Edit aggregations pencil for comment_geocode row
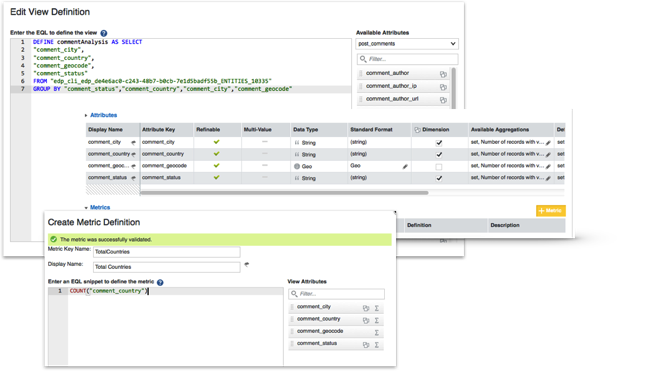This screenshot has height=371, width=650. (x=548, y=166)
